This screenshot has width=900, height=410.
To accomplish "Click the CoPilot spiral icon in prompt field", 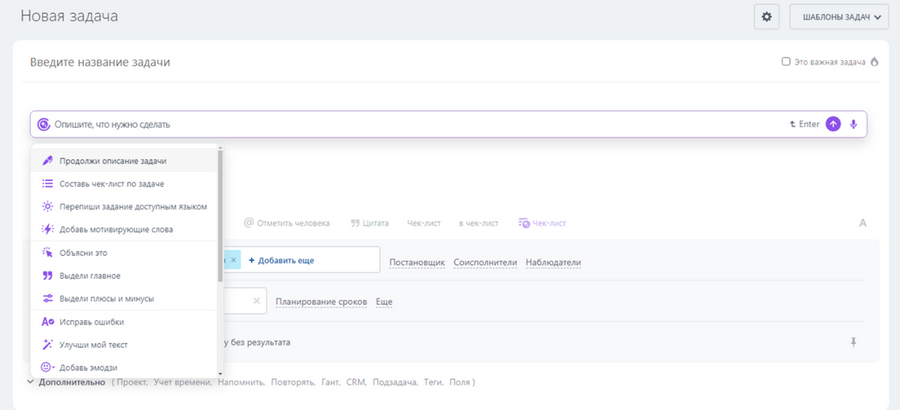I will 44,124.
